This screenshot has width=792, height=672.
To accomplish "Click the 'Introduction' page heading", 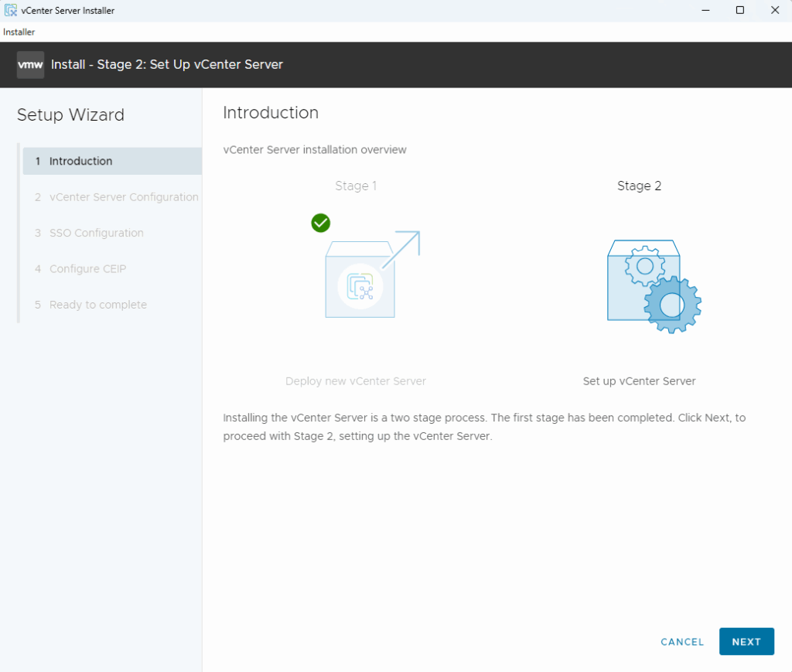I will click(271, 113).
